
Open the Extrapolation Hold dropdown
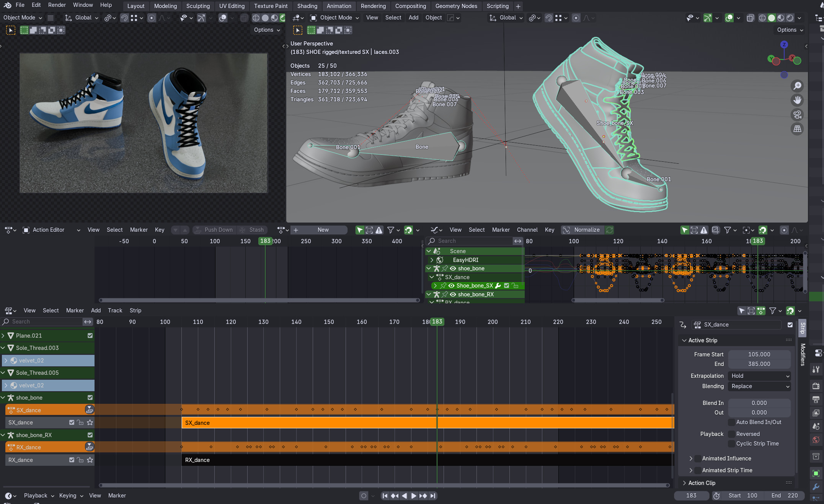click(759, 376)
